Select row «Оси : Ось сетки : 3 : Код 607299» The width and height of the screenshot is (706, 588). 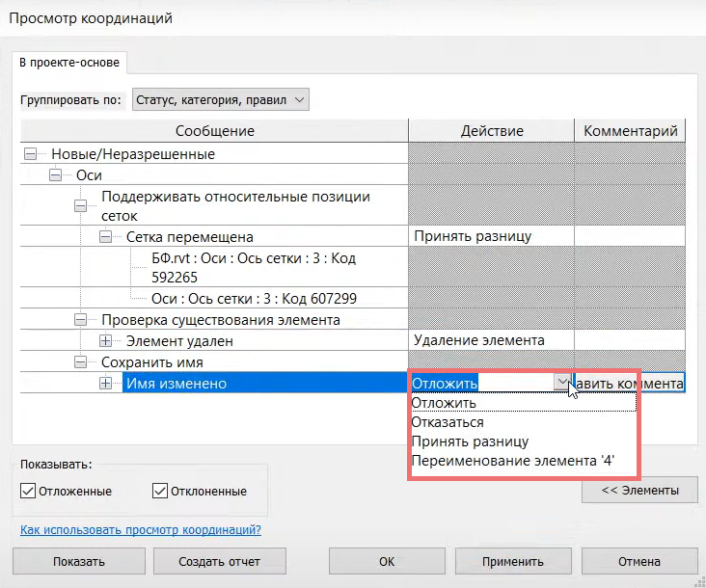[254, 298]
